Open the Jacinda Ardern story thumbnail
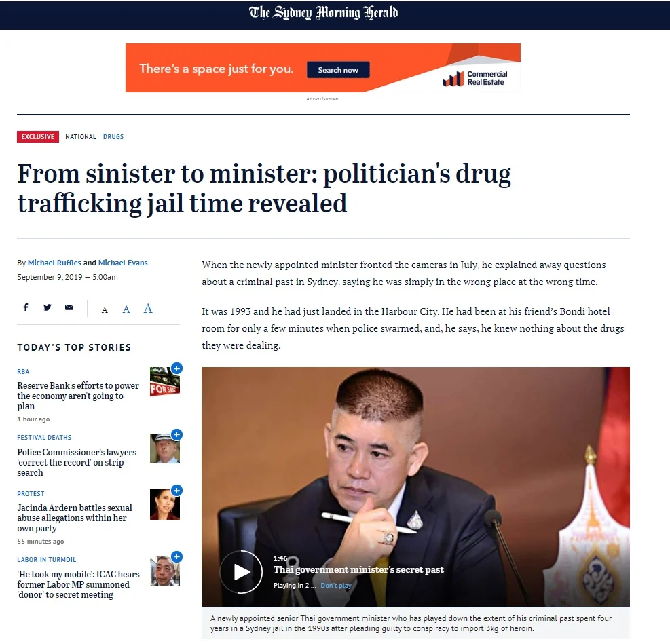This screenshot has height=644, width=670. click(x=165, y=504)
